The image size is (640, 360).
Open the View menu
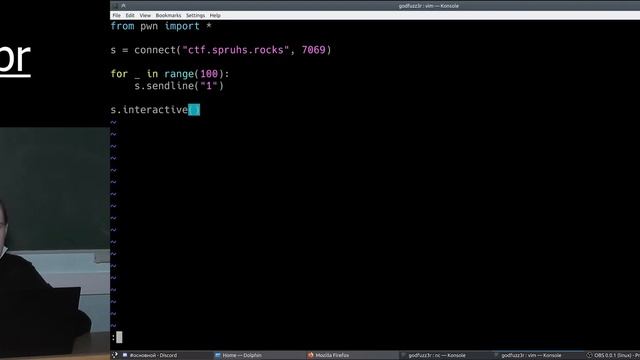pyautogui.click(x=145, y=16)
